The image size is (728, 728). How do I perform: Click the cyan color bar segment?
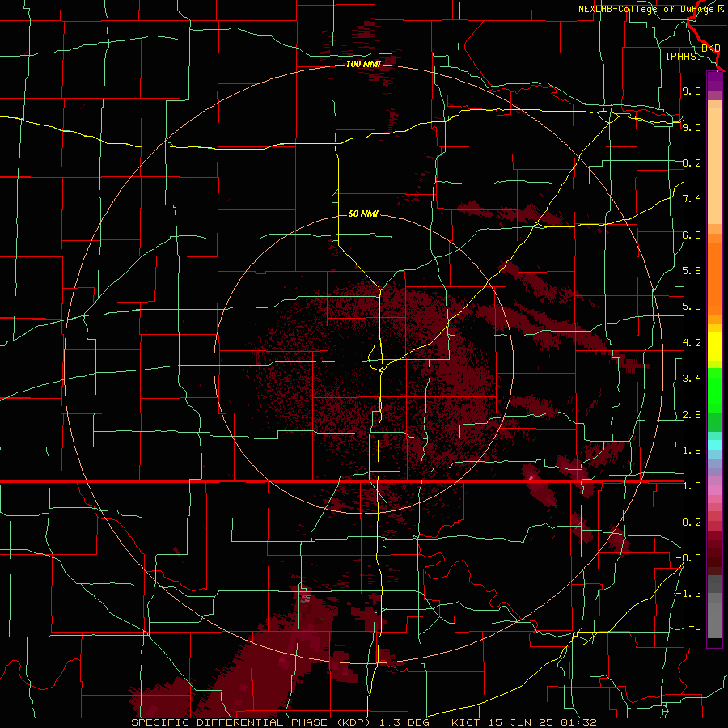(x=714, y=445)
